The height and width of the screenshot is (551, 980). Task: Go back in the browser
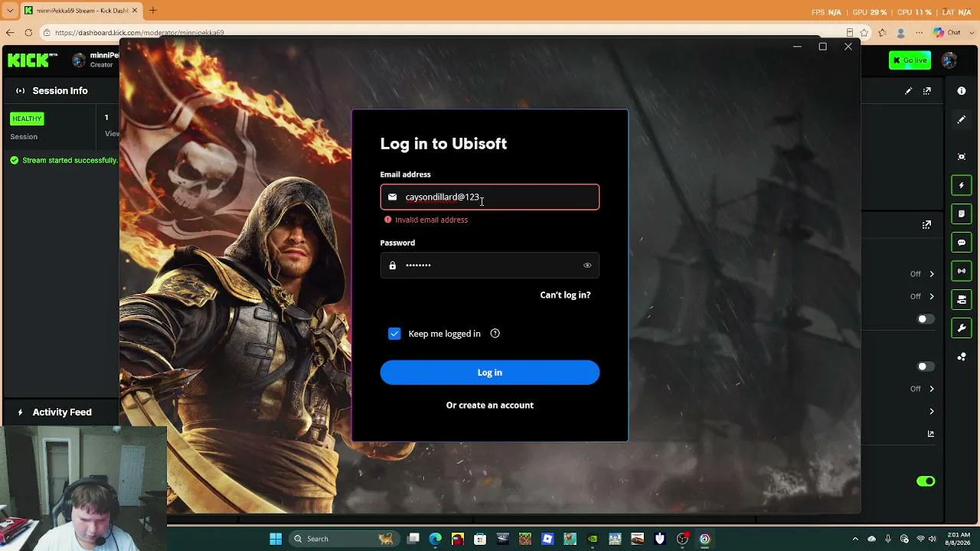(10, 33)
